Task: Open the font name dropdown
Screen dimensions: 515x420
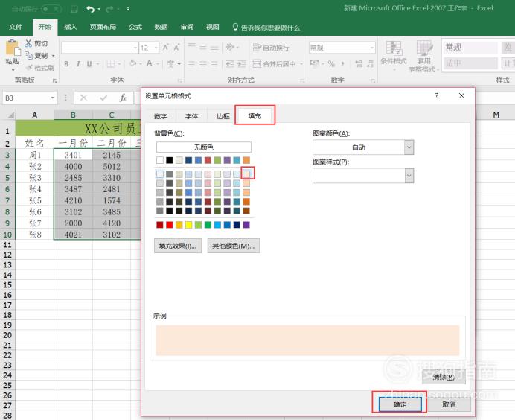Action: [135, 48]
